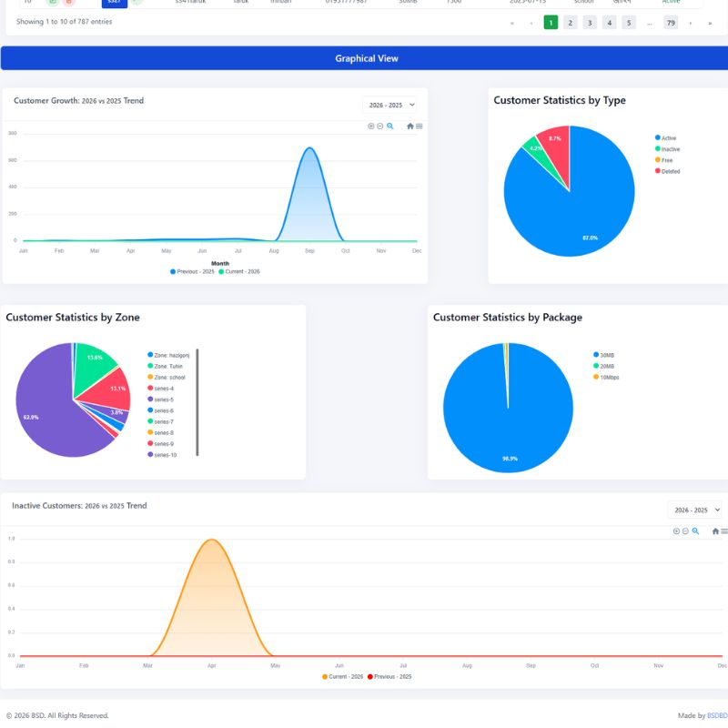Zoom out on Customer Growth chart
This screenshot has height=728, width=728.
pyautogui.click(x=379, y=126)
